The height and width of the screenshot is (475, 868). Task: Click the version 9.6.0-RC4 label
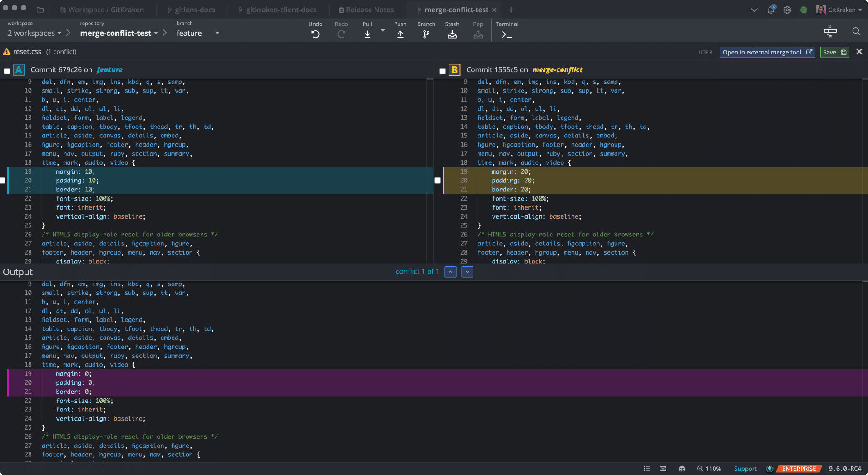[845, 469]
